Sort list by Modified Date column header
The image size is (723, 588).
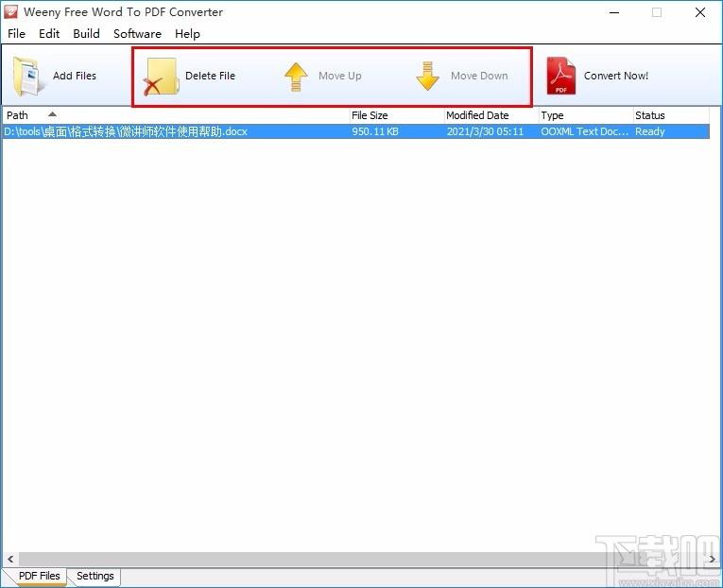491,115
